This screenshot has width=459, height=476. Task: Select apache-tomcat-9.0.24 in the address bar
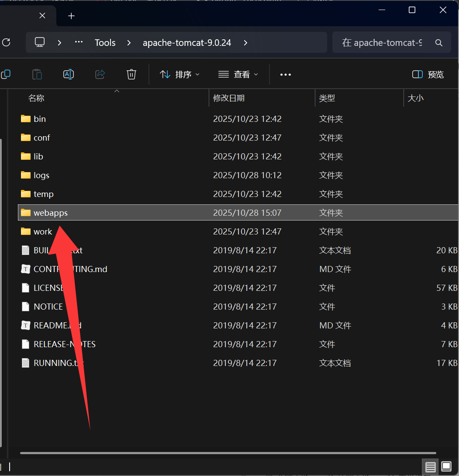[187, 43]
